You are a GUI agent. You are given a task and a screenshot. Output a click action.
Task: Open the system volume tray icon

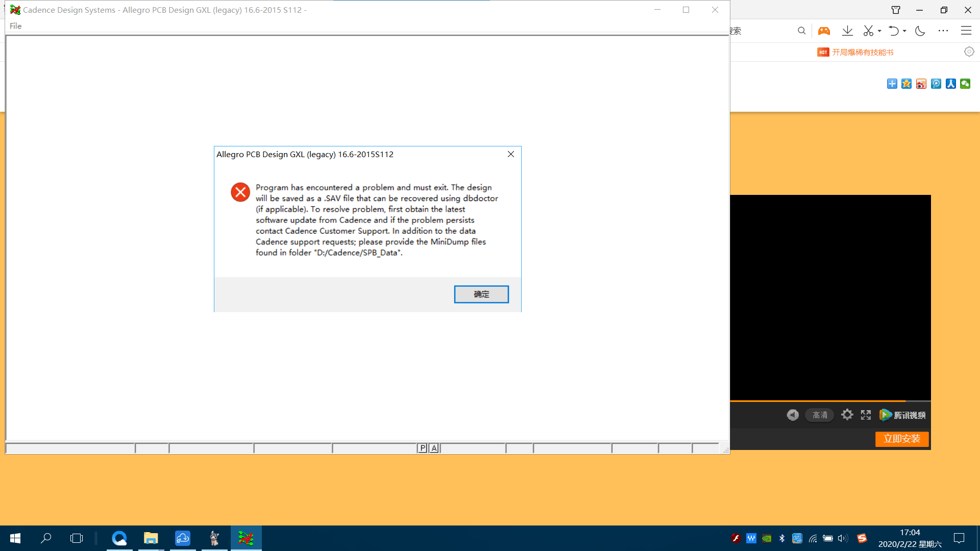(x=843, y=538)
